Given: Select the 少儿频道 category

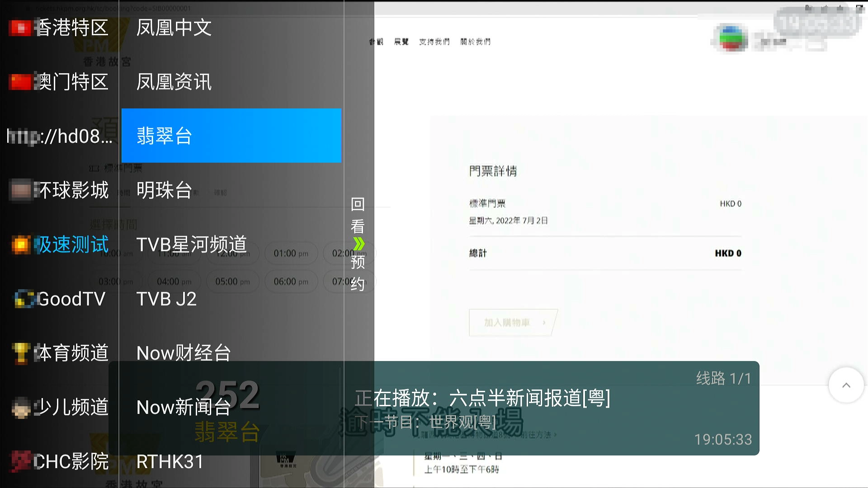Looking at the screenshot, I should (59, 407).
